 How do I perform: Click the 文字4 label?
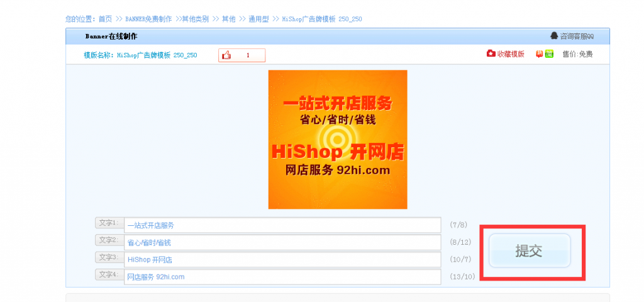click(109, 274)
